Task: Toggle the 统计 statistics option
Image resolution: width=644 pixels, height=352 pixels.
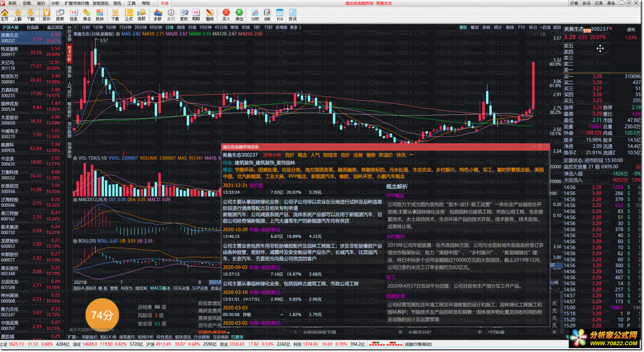Action: 498,27
